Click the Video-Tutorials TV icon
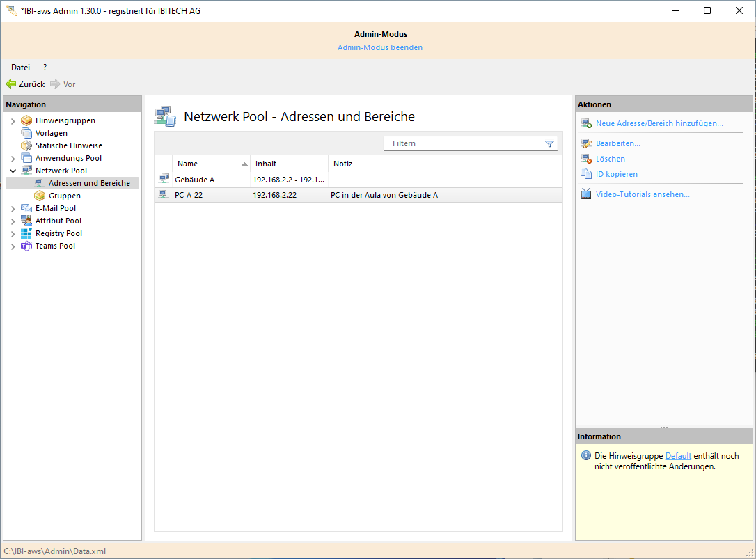Viewport: 756px width, 559px height. (x=585, y=194)
